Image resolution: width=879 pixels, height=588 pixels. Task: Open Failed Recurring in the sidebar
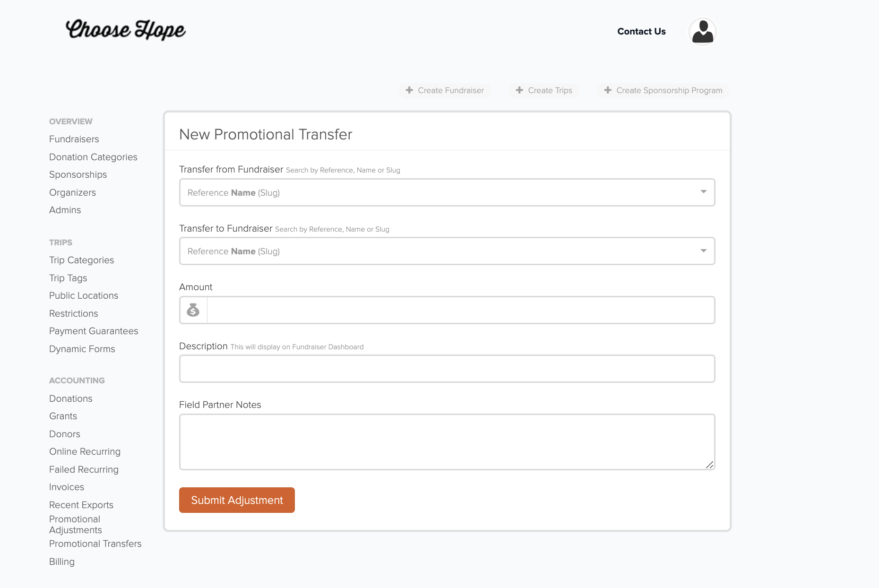pos(84,469)
